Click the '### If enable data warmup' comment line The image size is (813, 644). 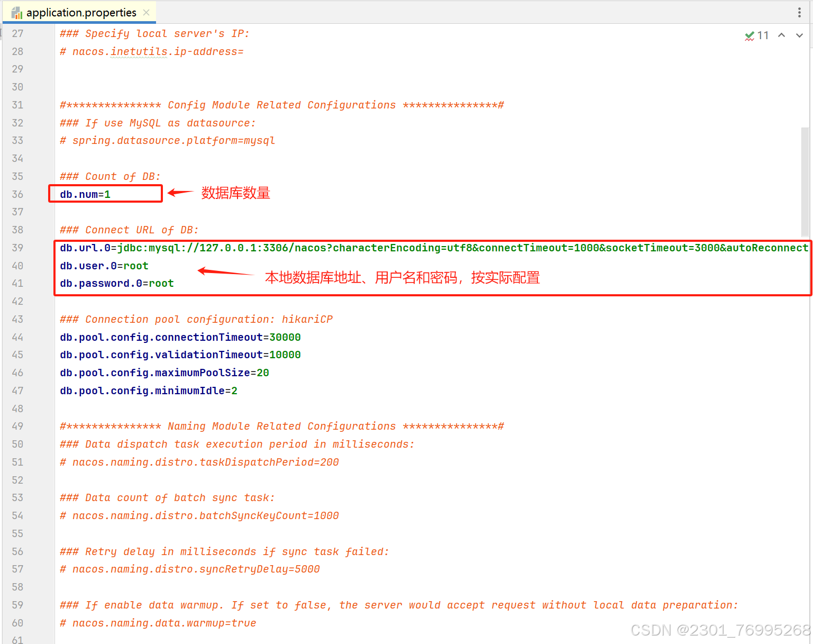coord(399,605)
